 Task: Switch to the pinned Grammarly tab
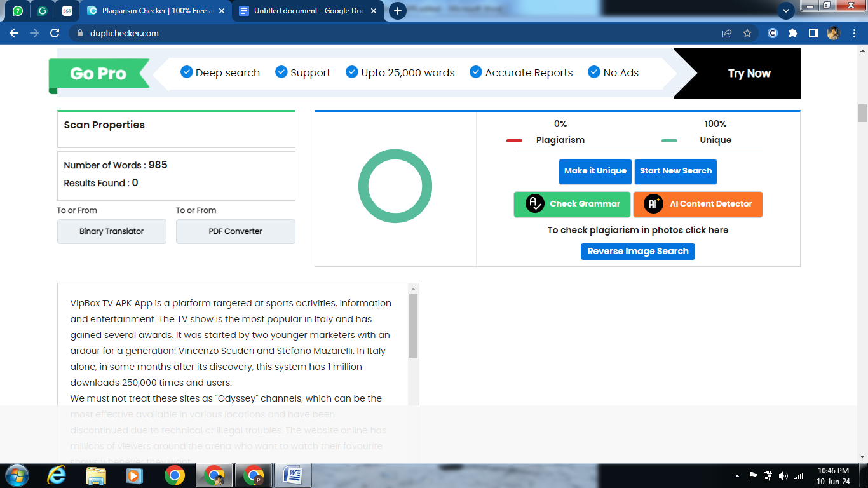coord(43,11)
